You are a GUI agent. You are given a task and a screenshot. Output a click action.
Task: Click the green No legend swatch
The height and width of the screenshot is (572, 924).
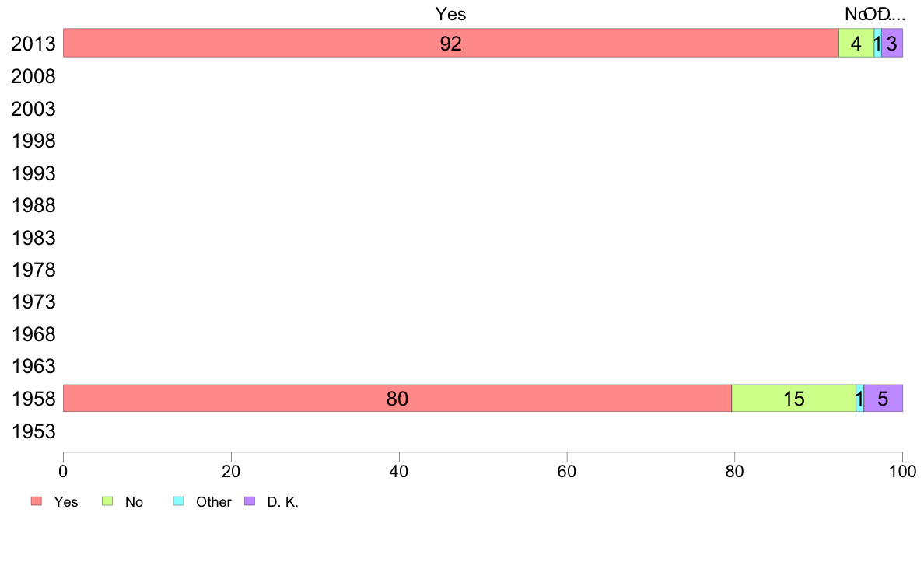[107, 501]
